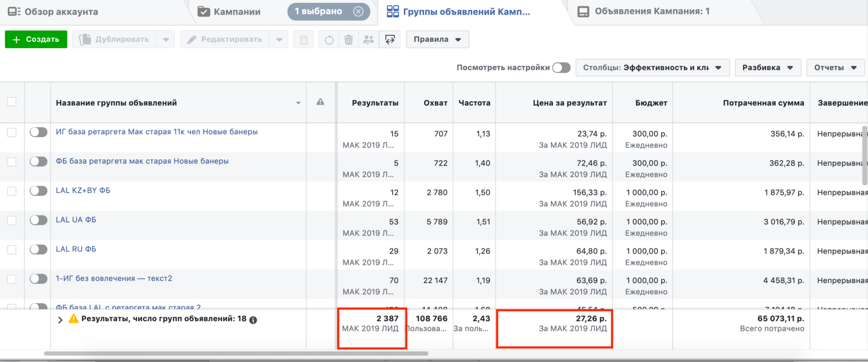Open the LAL KZ+BY ФБ ad set link
This screenshot has width=868, height=362.
pos(83,190)
